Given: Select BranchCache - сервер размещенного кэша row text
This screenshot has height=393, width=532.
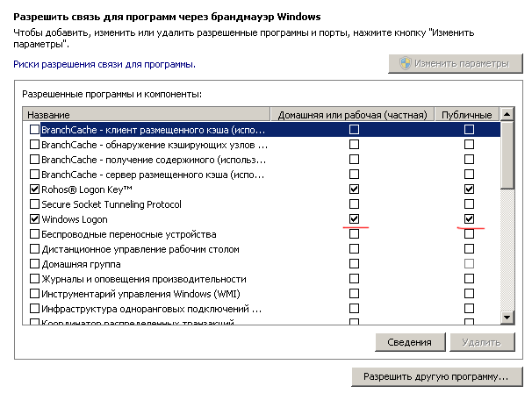Looking at the screenshot, I should point(153,175).
